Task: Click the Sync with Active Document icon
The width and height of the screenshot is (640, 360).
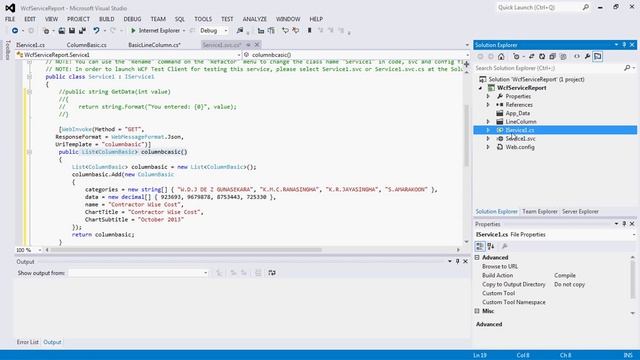Action: (531, 57)
